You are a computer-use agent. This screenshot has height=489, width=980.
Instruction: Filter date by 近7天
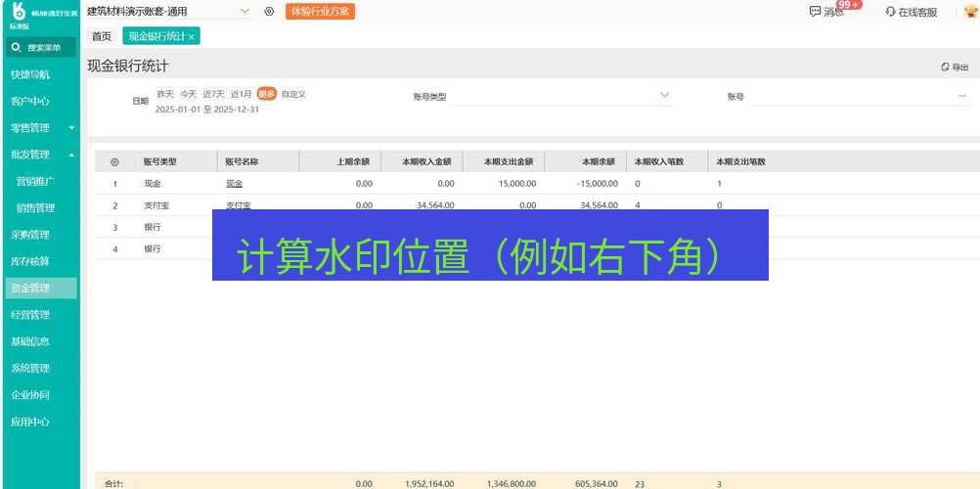[x=213, y=94]
